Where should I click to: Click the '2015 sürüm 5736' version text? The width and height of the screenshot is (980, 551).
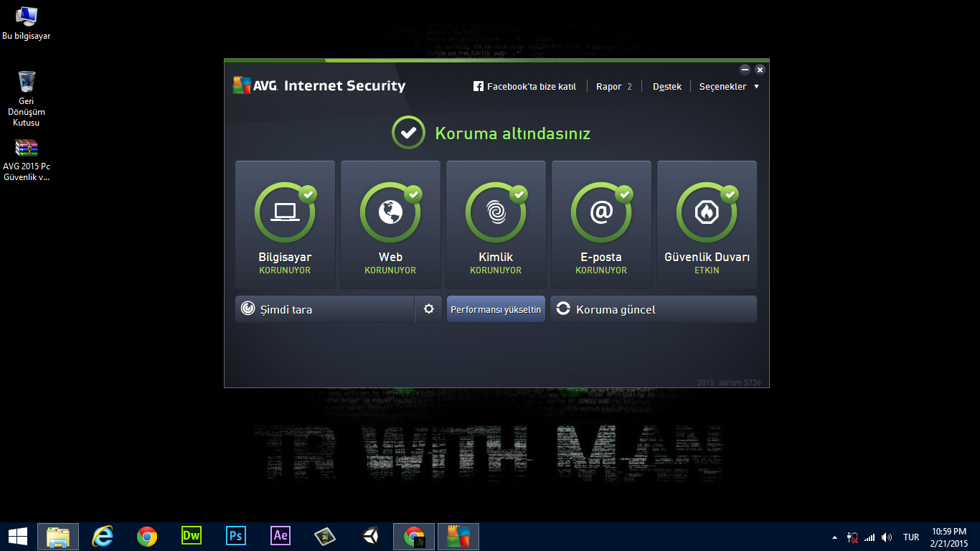pos(729,382)
